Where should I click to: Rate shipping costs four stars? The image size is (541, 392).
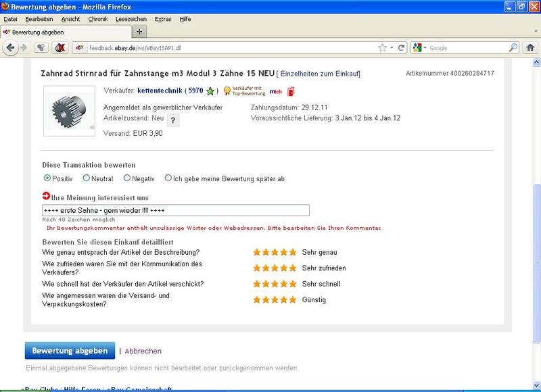click(x=283, y=299)
